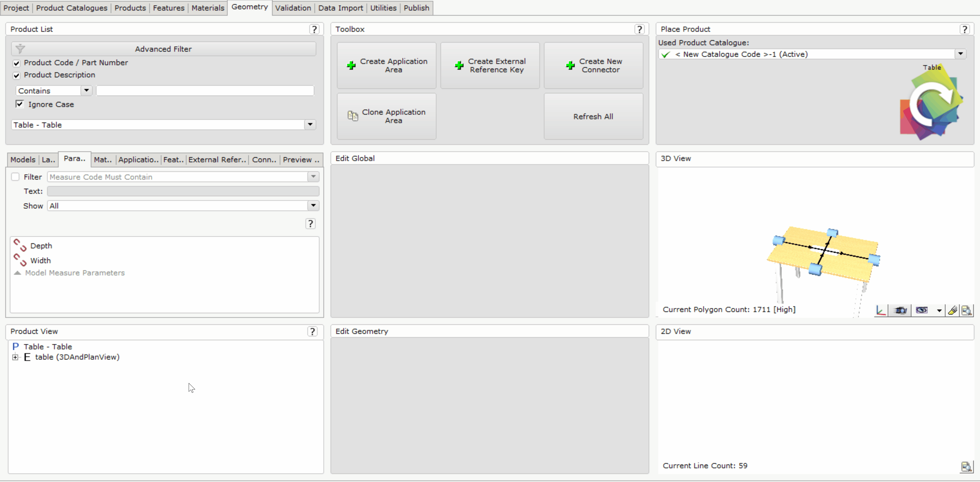The image size is (980, 482).
Task: Click the green check icon in catalogue dropdown
Action: (x=665, y=54)
